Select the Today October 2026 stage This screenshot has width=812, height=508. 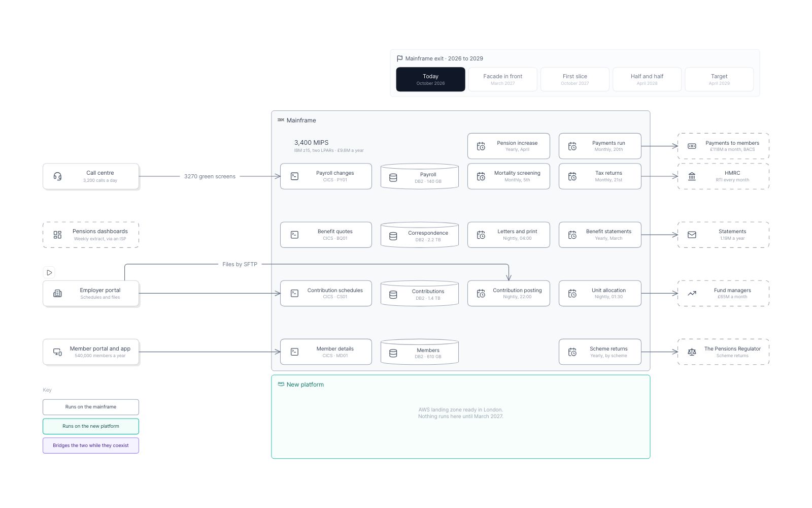tap(430, 79)
